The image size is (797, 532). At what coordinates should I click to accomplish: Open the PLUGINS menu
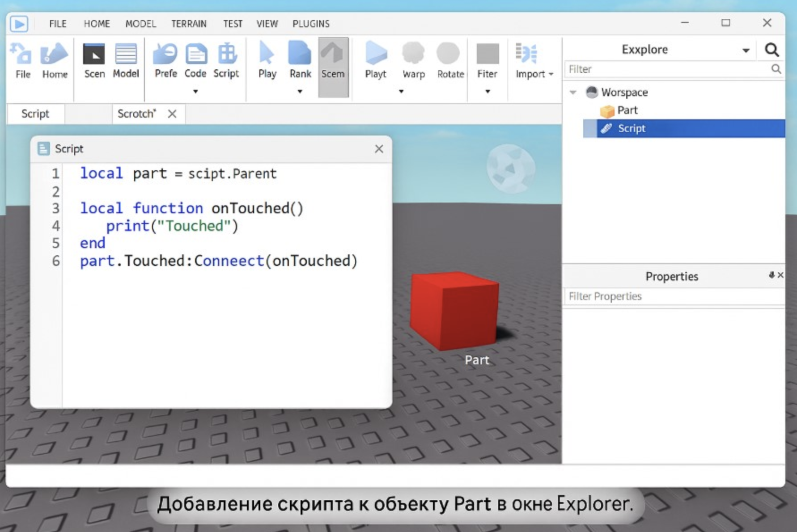click(311, 24)
